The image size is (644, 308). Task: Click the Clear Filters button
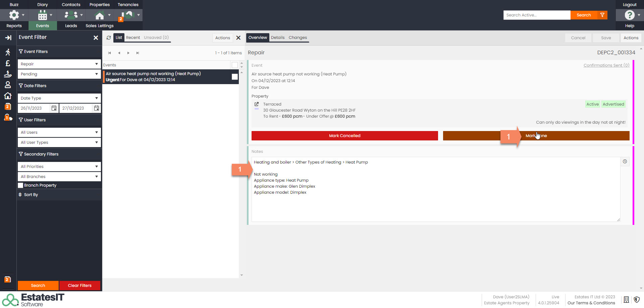pyautogui.click(x=79, y=286)
